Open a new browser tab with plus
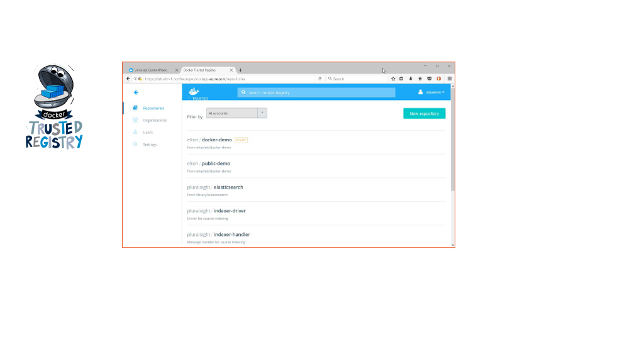Screen dimensions: 644x362 click(241, 70)
